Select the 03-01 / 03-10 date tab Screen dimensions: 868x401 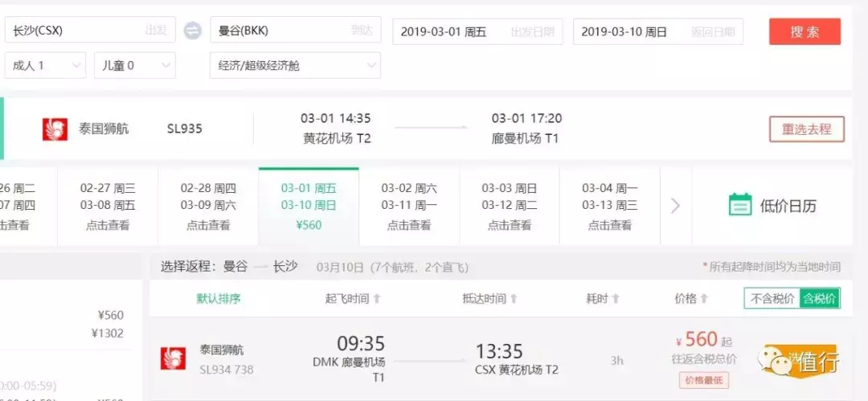click(309, 207)
